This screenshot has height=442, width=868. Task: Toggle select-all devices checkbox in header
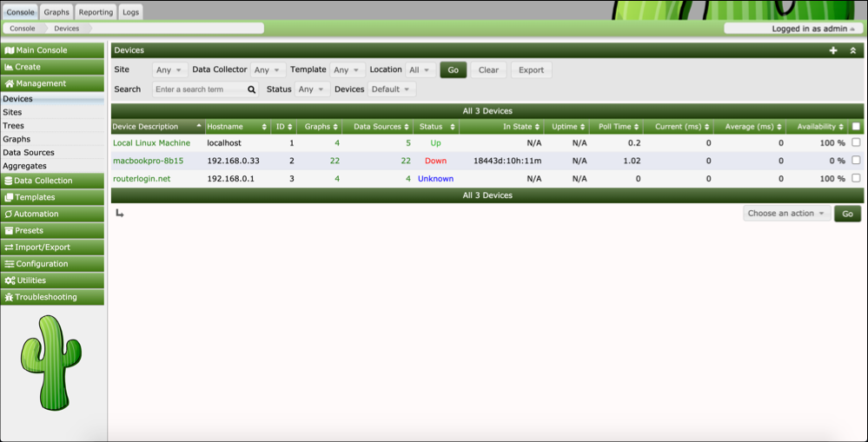tap(857, 127)
